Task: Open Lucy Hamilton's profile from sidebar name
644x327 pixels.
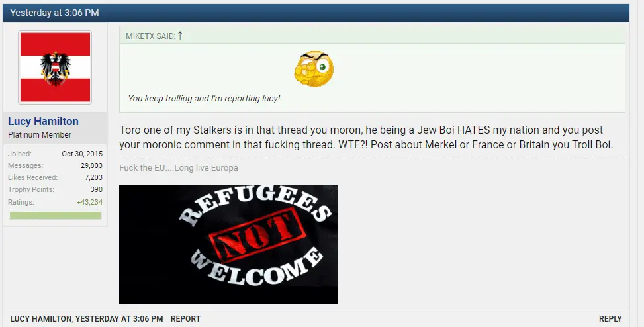Action: point(43,121)
